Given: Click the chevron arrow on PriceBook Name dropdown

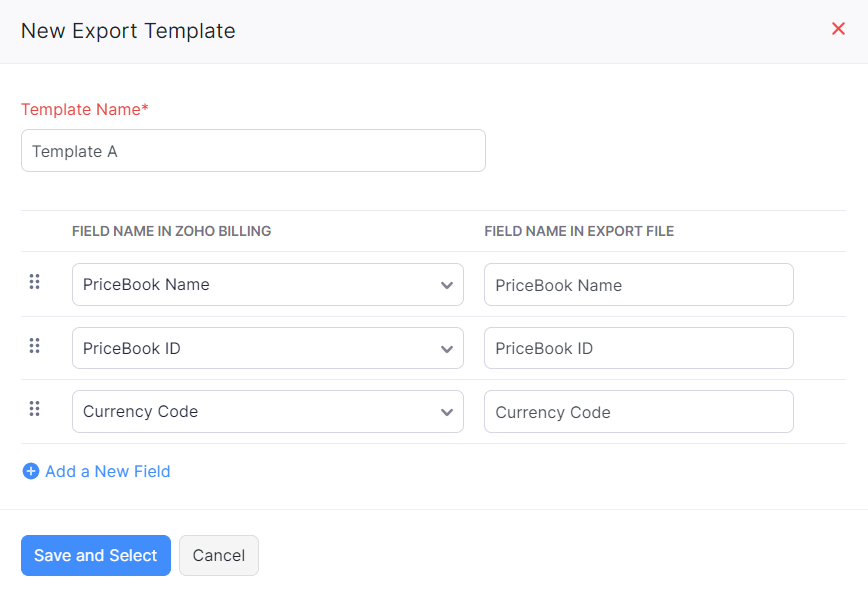Looking at the screenshot, I should [x=447, y=285].
